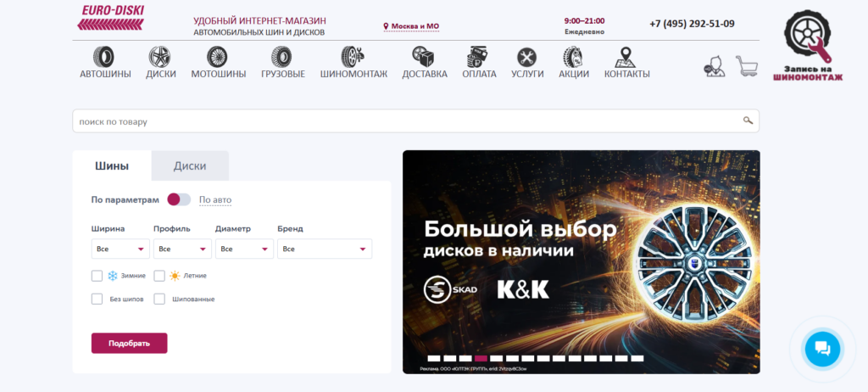The width and height of the screenshot is (868, 392).
Task: Click the Москва и МО location link
Action: (x=411, y=26)
